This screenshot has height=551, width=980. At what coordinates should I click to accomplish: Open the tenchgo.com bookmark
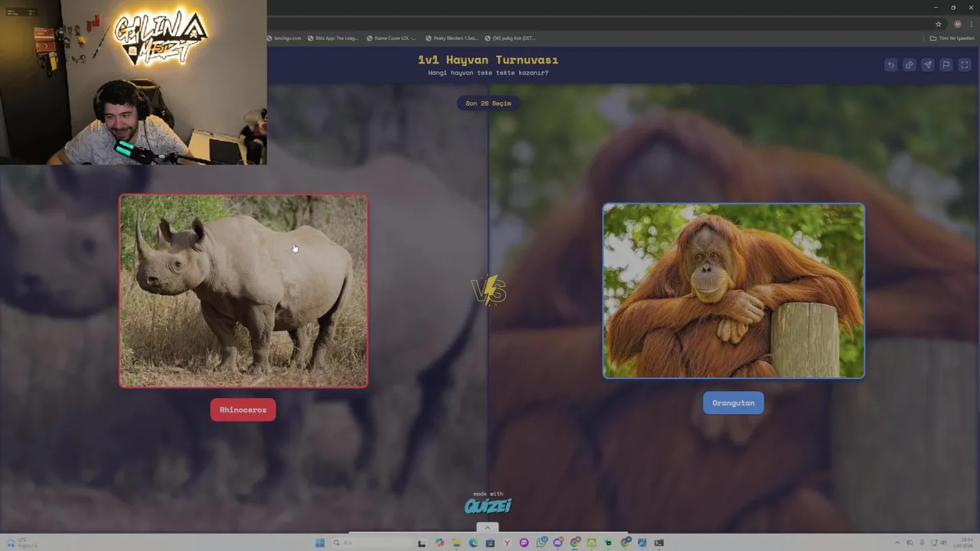(x=284, y=37)
